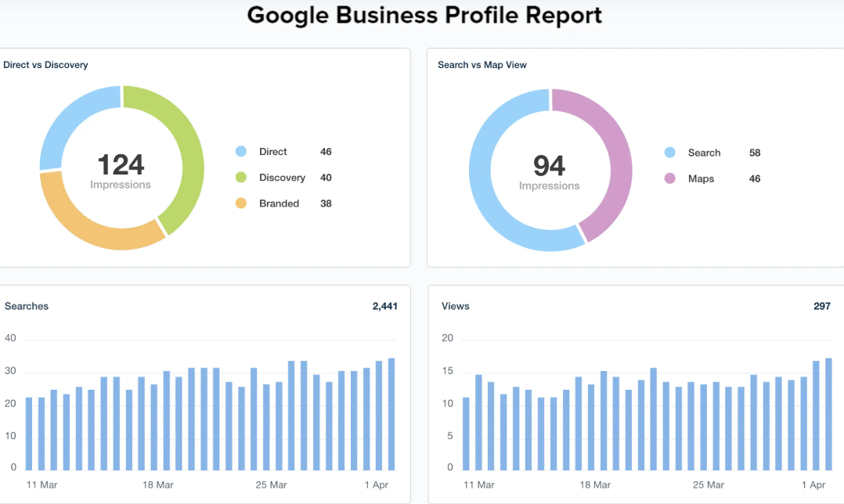Select the Discovery legend label
The width and height of the screenshot is (844, 504).
pyautogui.click(x=282, y=178)
